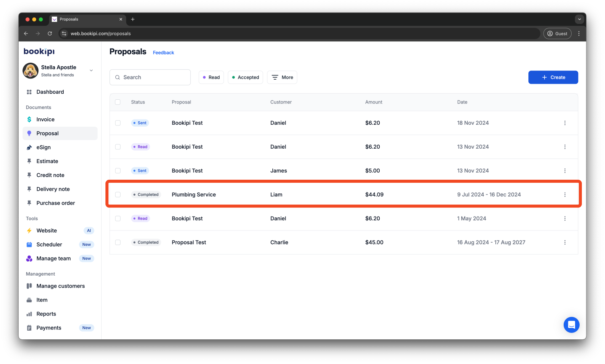Open the Proposal Test proposal
Viewport: 605px width, 364px height.
pos(189,242)
